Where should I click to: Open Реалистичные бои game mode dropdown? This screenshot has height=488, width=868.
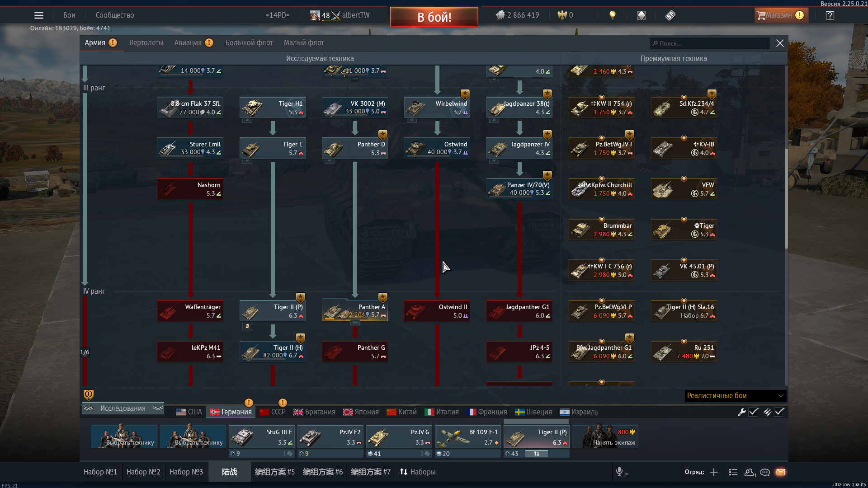(736, 396)
